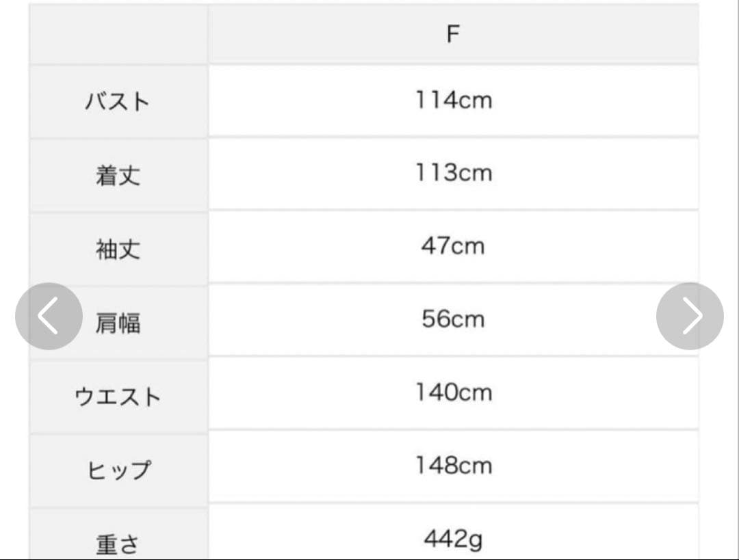The width and height of the screenshot is (739, 560).
Task: Click the 着丈 row label
Action: (118, 175)
